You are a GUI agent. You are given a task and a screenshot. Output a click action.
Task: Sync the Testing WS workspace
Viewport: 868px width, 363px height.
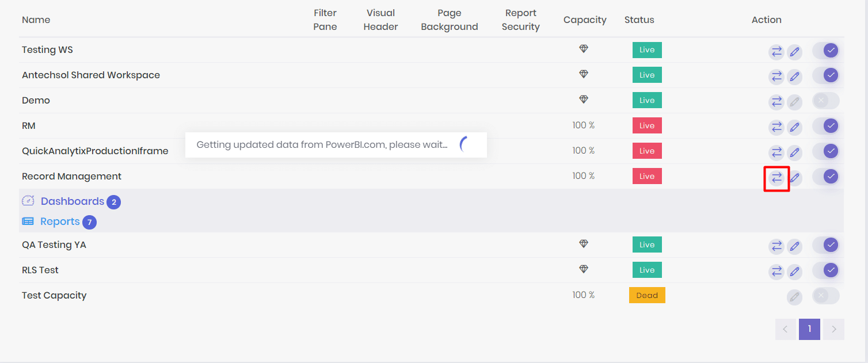(776, 51)
